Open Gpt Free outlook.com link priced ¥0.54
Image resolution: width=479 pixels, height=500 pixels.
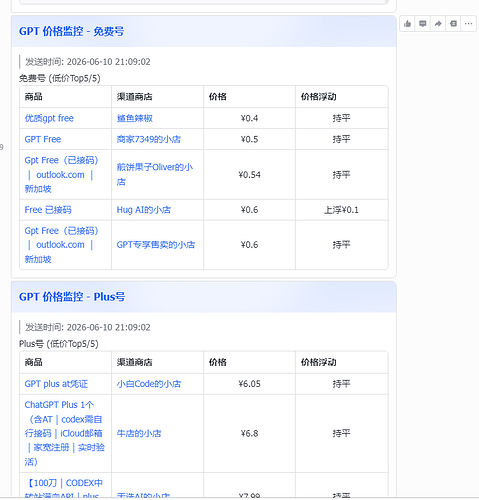pos(61,175)
